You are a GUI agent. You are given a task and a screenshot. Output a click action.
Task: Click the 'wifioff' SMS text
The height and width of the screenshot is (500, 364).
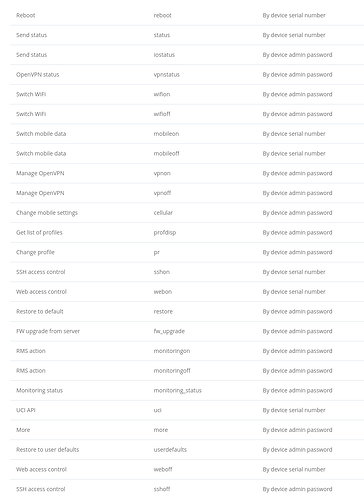[162, 114]
